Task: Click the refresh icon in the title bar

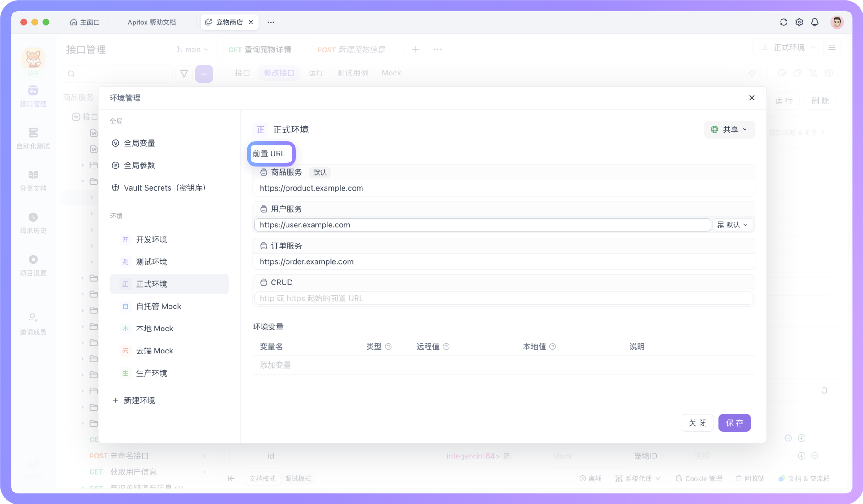Action: click(783, 22)
